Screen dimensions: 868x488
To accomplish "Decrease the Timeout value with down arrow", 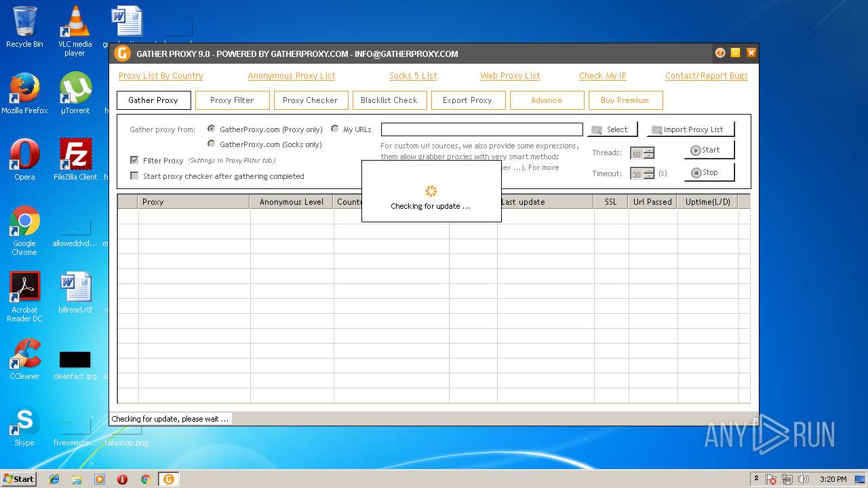I will coord(649,176).
